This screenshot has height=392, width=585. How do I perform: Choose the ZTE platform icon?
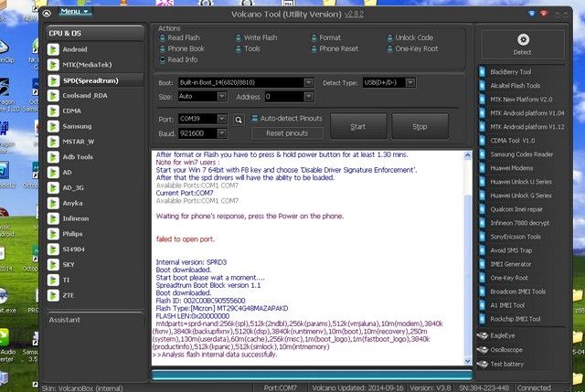point(53,295)
